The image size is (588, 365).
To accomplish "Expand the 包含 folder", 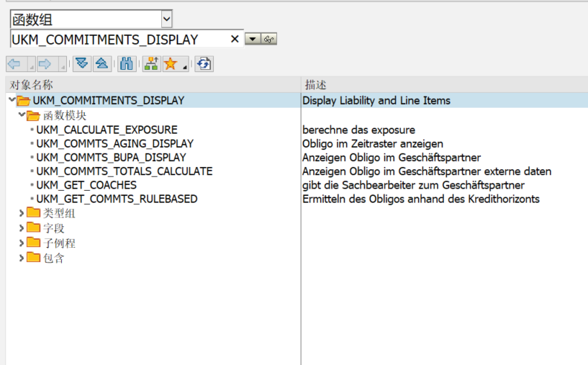I will point(22,258).
